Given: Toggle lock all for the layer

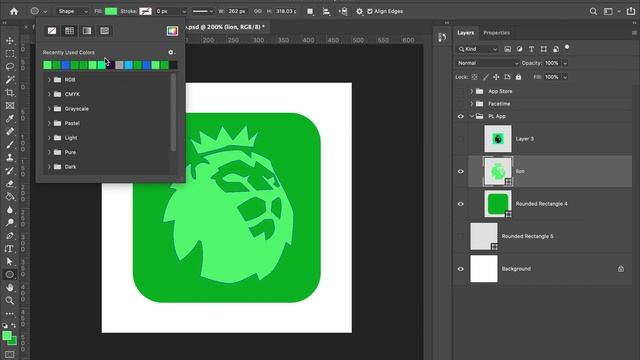Looking at the screenshot, I should click(518, 77).
